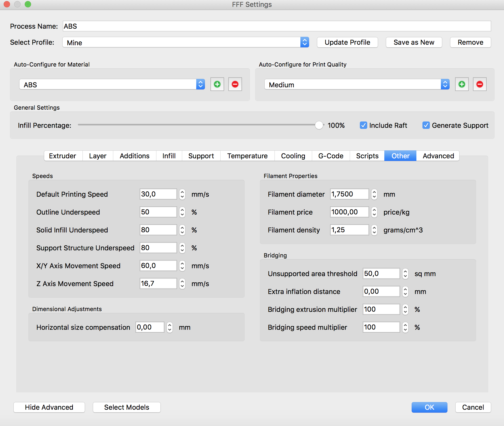The width and height of the screenshot is (504, 426).
Task: Click the Process Name text field
Action: pyautogui.click(x=277, y=26)
